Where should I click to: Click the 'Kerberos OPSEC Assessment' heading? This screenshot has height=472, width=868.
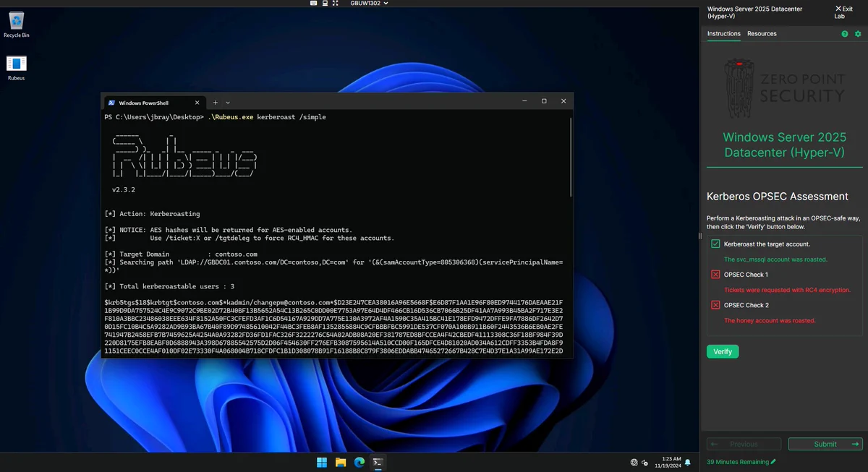click(x=778, y=197)
